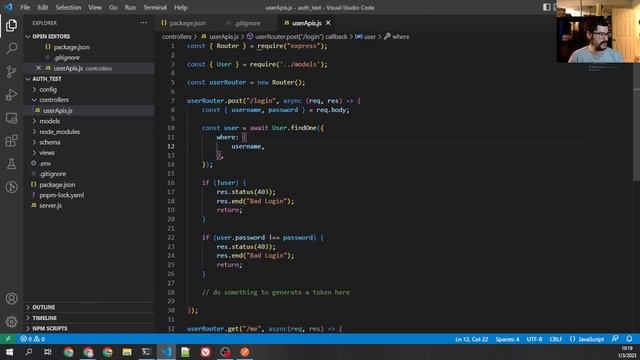
Task: Open the Remote Explorer view
Action: [x=11, y=118]
